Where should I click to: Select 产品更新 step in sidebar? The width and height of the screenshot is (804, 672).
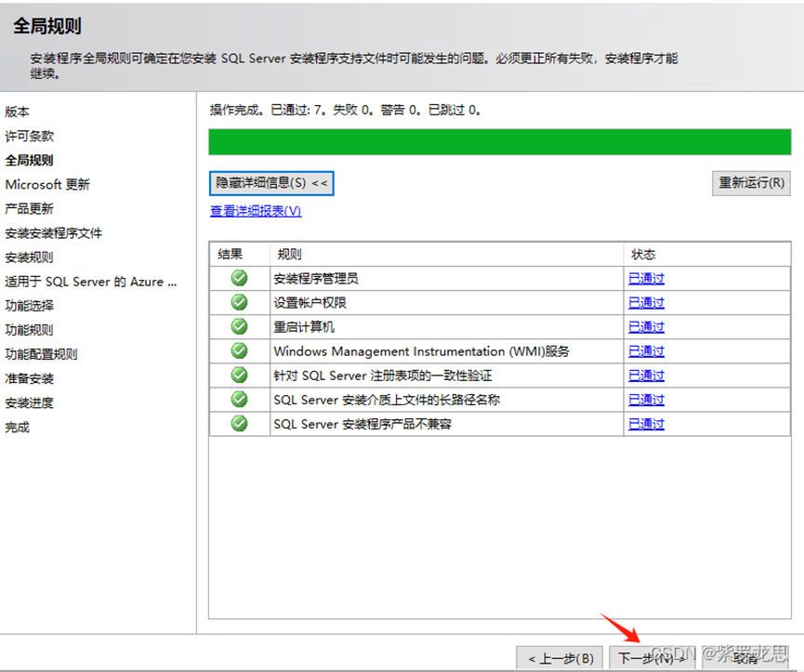click(29, 208)
